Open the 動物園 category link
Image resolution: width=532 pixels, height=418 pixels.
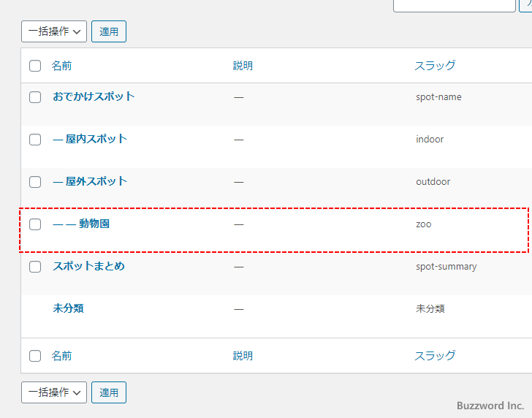pyautogui.click(x=94, y=224)
